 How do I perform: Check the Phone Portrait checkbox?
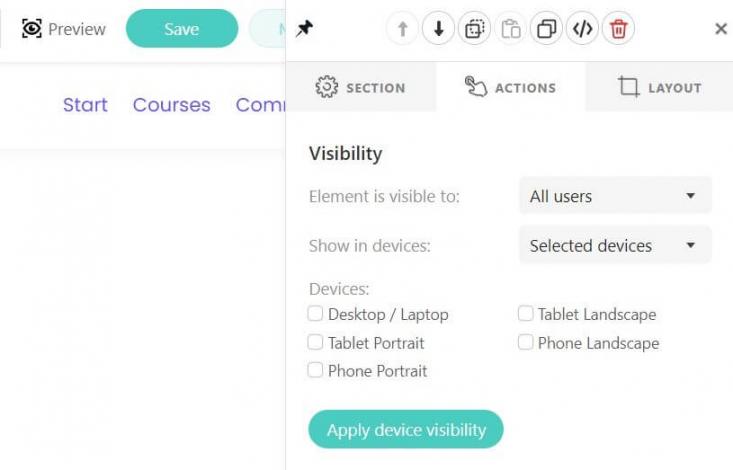click(316, 370)
